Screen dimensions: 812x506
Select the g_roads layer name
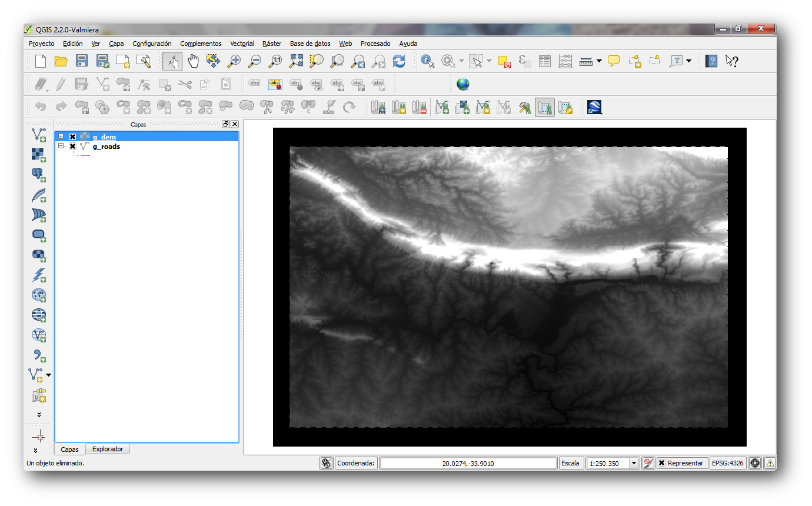coord(107,147)
